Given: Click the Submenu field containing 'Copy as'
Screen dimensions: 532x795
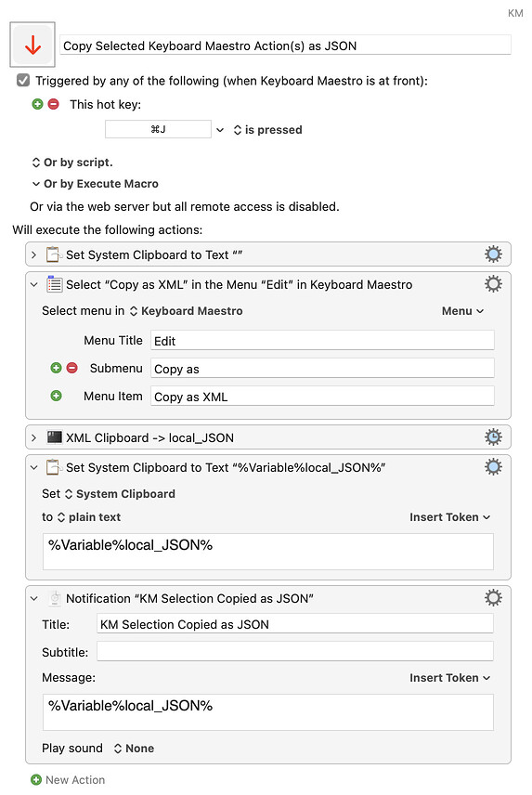Looking at the screenshot, I should 322,368.
